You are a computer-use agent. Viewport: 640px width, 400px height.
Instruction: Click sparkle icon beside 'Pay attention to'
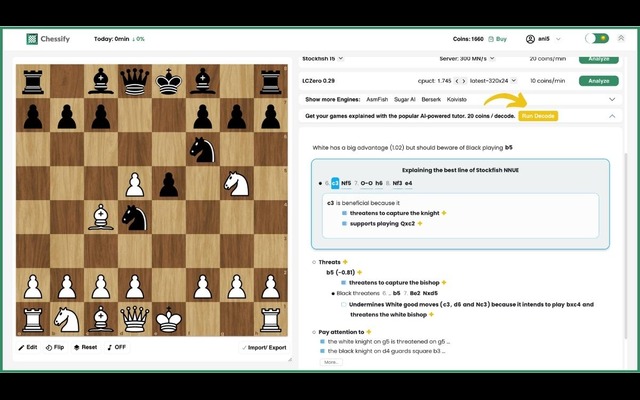tap(369, 332)
